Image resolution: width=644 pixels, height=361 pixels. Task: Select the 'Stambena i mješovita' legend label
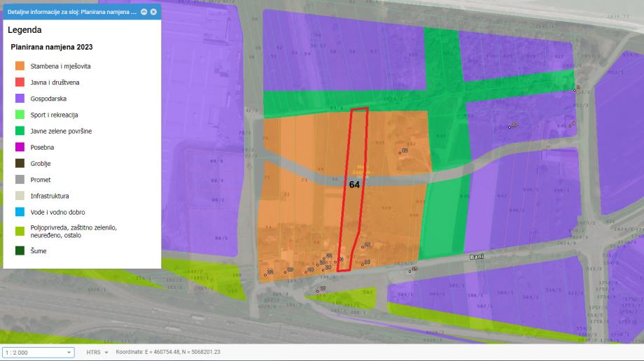[x=60, y=66]
